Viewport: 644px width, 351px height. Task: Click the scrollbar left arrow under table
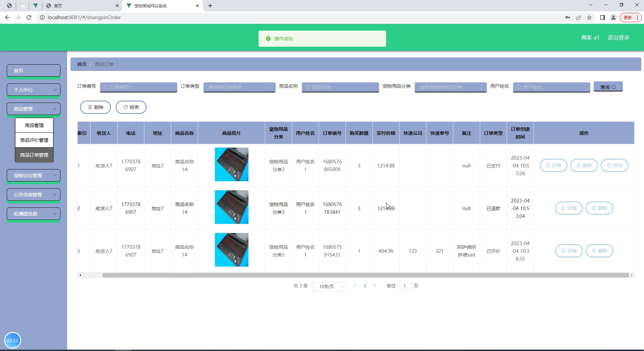[x=80, y=275]
